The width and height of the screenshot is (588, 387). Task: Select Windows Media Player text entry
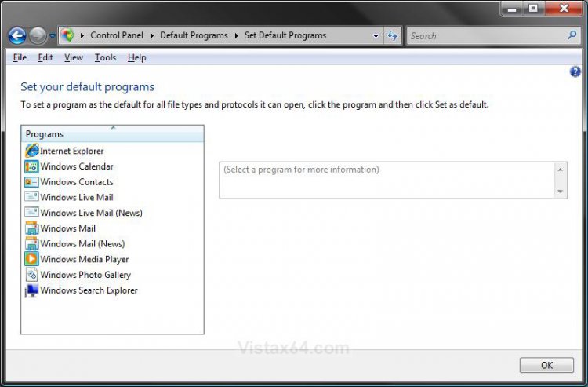point(85,259)
